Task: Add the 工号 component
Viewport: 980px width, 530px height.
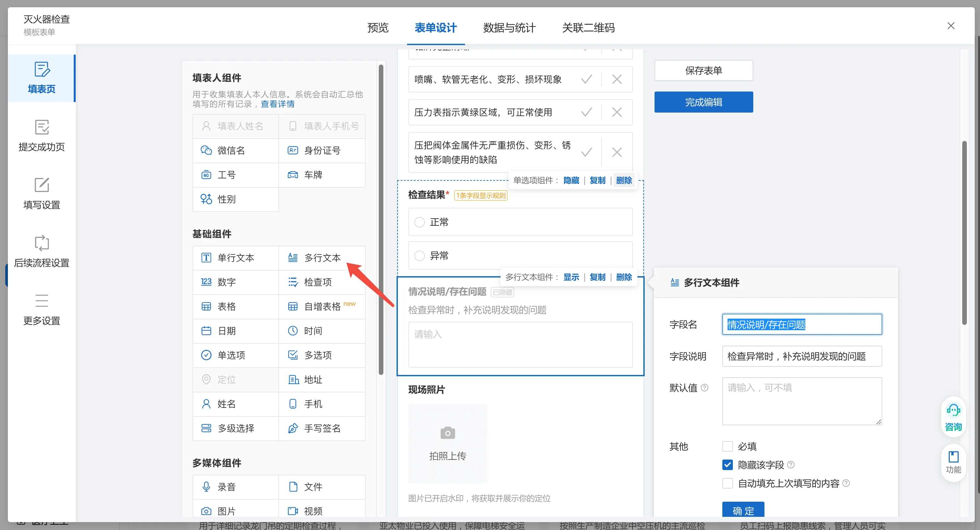Action: coord(236,175)
